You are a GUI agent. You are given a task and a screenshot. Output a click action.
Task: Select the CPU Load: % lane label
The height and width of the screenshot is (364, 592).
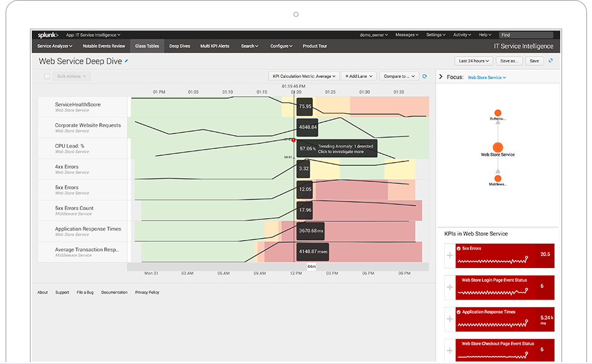tap(70, 146)
